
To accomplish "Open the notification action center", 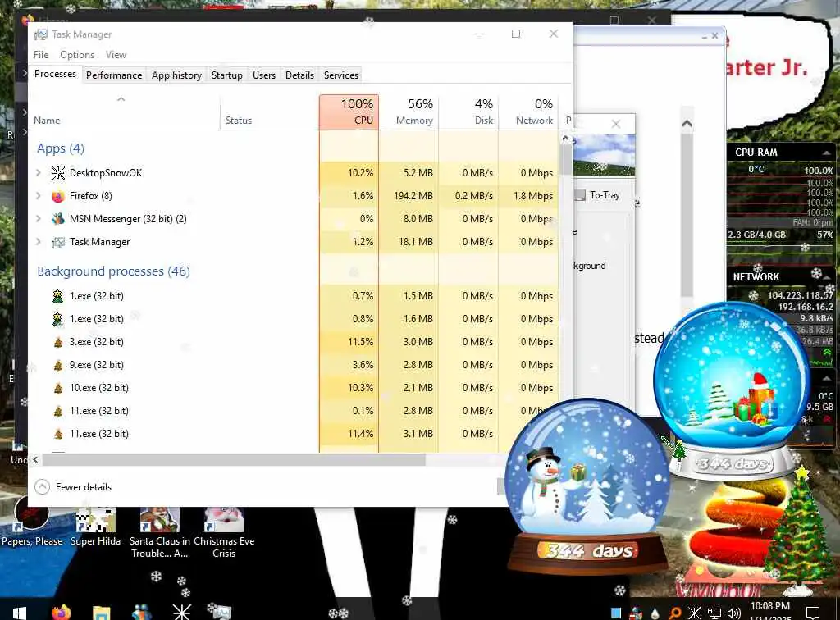I will (813, 613).
